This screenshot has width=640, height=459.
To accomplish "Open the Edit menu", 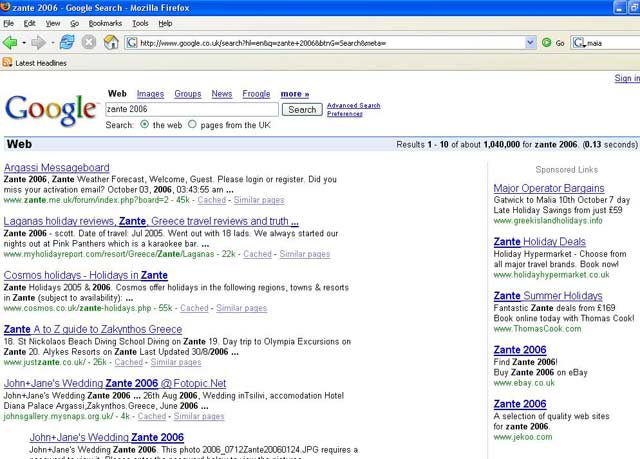I will click(x=29, y=23).
